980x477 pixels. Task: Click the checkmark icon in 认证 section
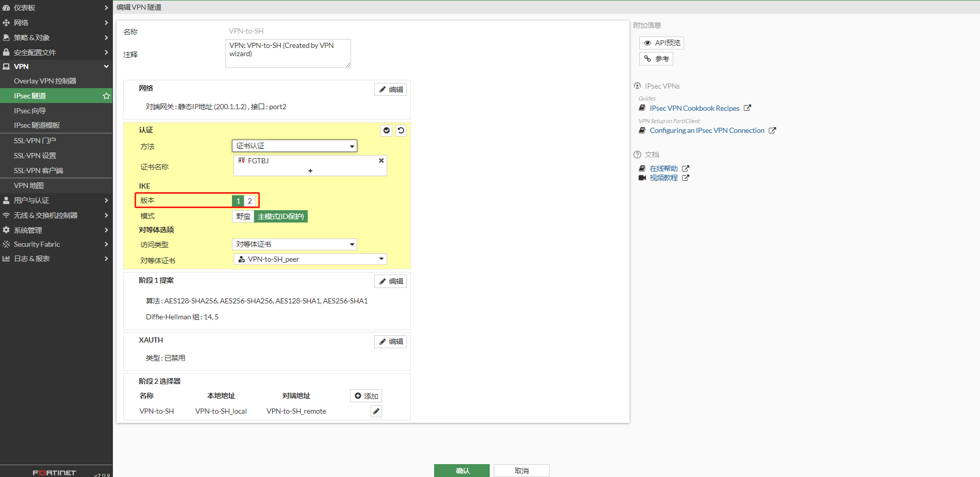[x=387, y=131]
